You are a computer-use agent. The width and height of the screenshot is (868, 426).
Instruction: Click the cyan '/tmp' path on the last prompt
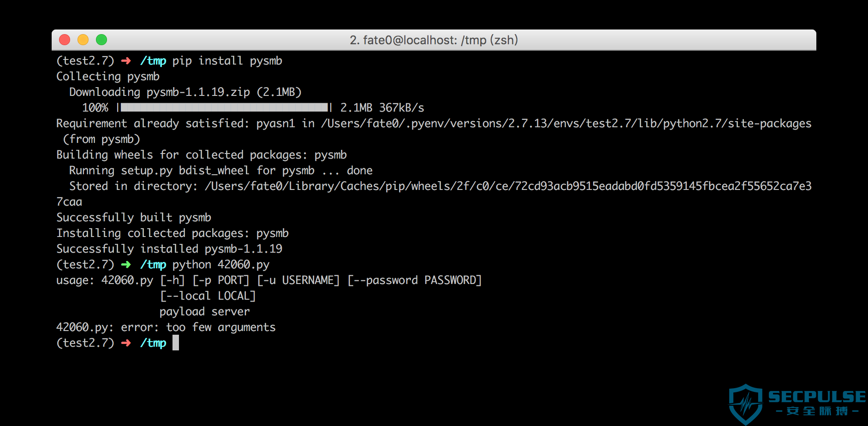(153, 343)
